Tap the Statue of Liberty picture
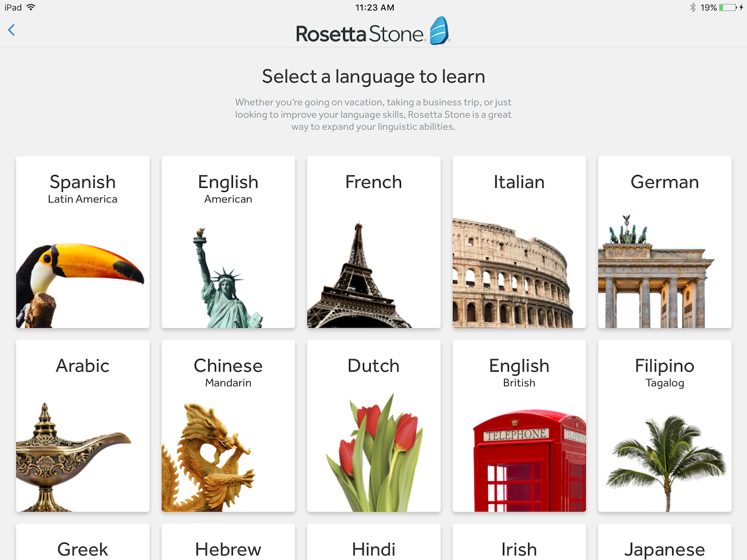This screenshot has height=560, width=747. click(x=225, y=280)
